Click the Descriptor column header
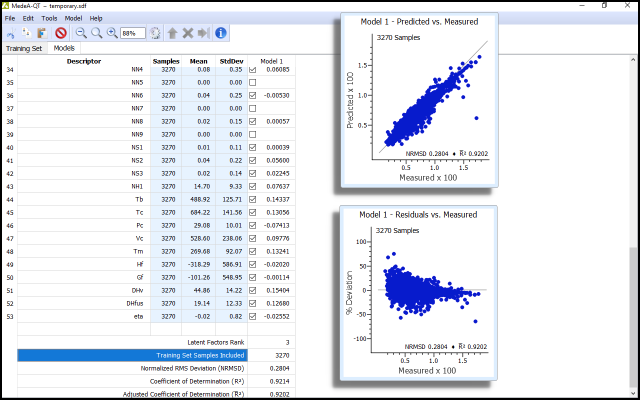The height and width of the screenshot is (400, 640). pyautogui.click(x=84, y=61)
